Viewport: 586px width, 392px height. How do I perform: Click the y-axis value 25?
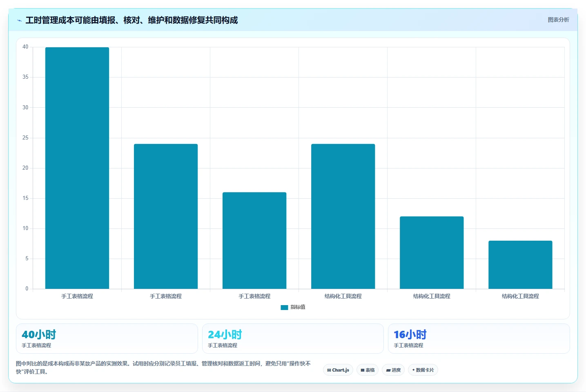(25, 138)
